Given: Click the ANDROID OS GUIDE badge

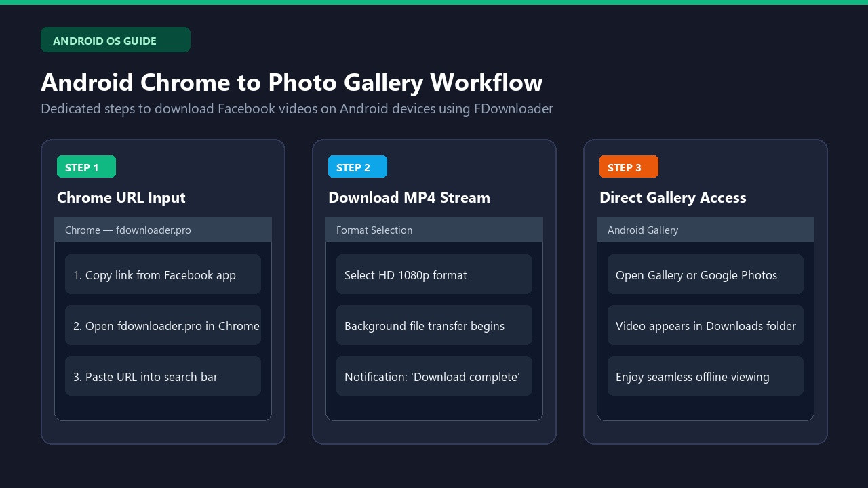Looking at the screenshot, I should coord(115,40).
